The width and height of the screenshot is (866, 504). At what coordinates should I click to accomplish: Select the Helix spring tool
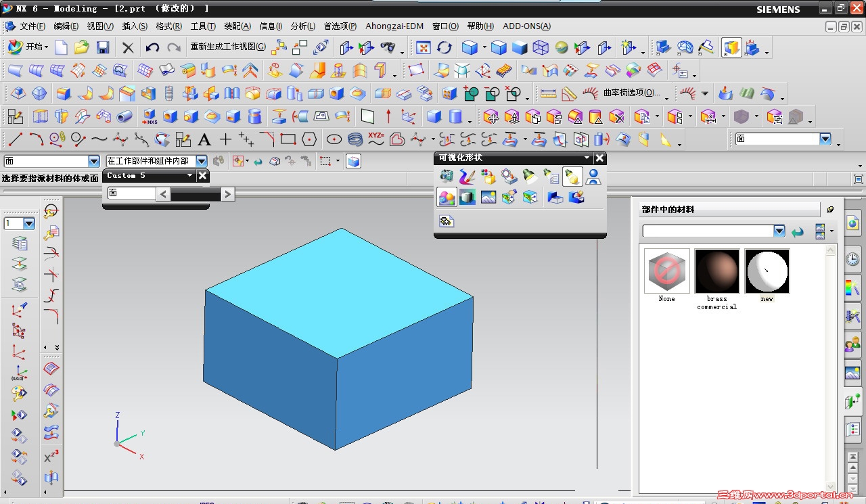[355, 139]
